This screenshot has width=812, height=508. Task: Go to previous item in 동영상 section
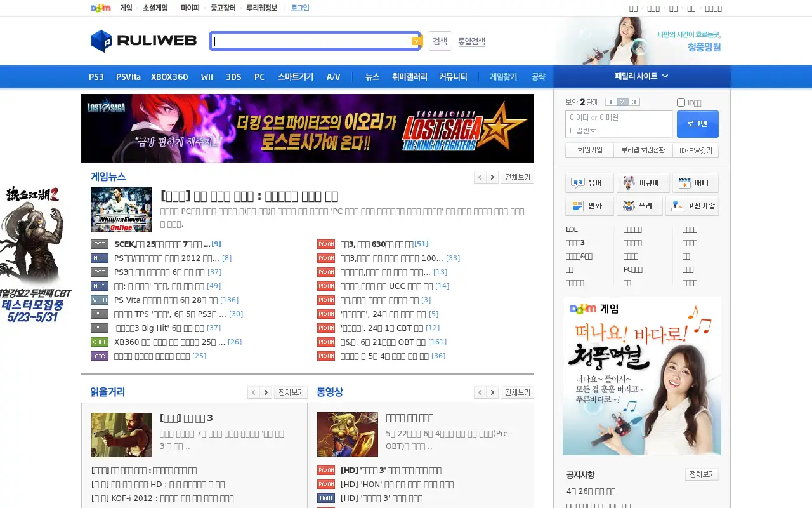click(x=480, y=392)
